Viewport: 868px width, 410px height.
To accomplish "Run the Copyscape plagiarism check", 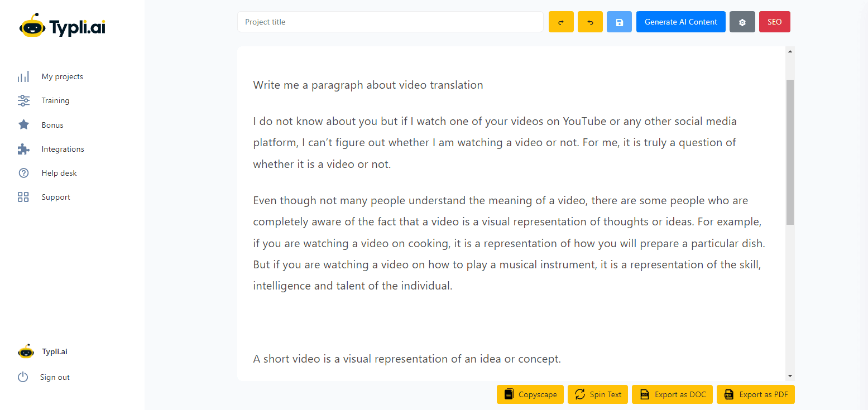I will (530, 394).
